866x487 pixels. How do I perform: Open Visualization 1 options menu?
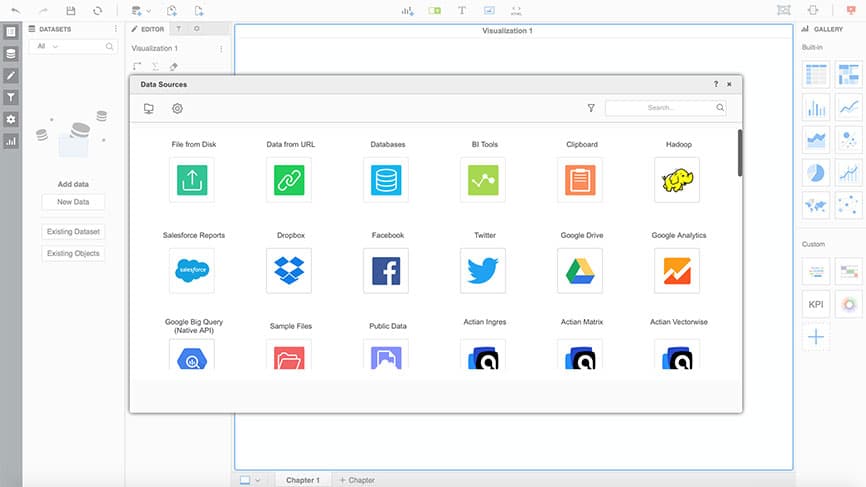point(221,48)
